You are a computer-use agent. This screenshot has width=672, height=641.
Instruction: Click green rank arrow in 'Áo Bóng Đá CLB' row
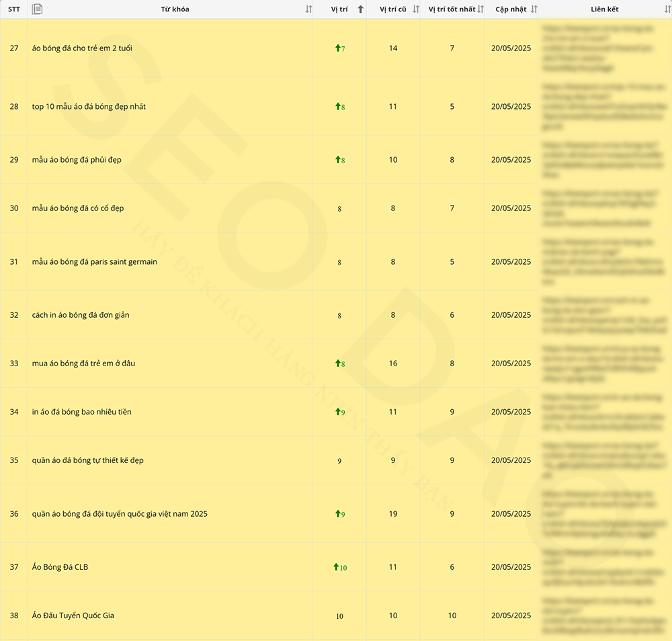pos(336,567)
